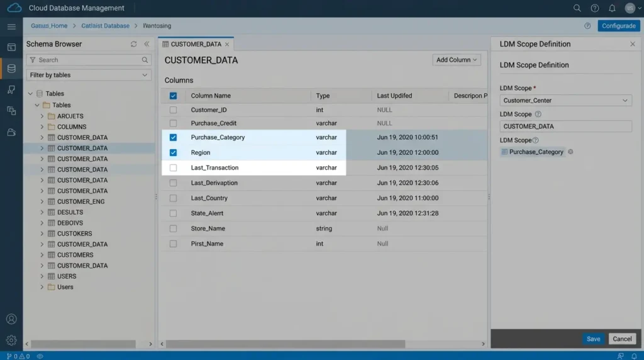The height and width of the screenshot is (360, 644).
Task: Expand the USERS table node
Action: (x=42, y=276)
